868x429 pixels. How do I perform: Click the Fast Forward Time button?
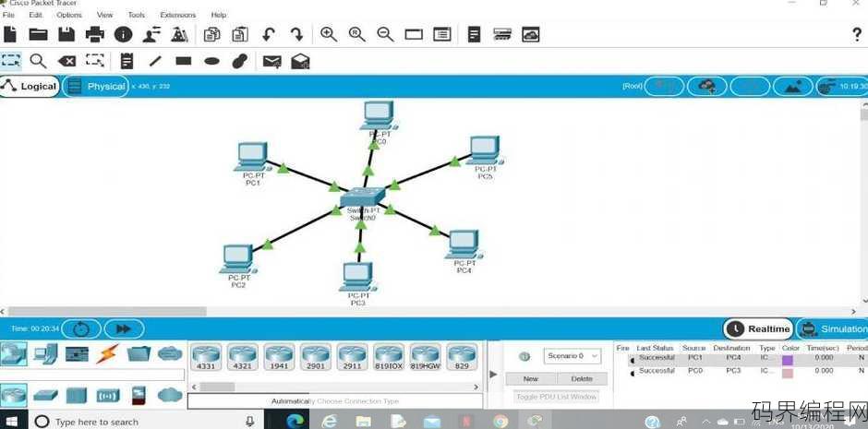point(124,329)
